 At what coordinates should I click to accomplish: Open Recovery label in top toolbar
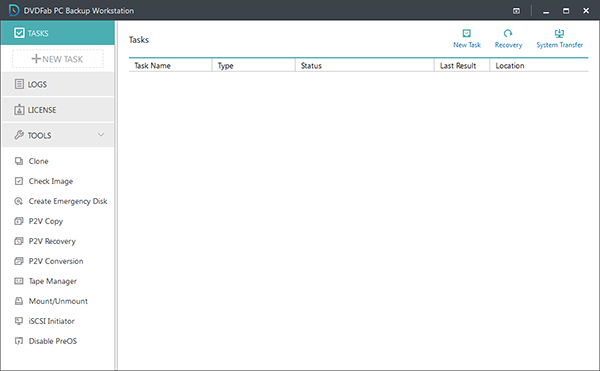click(508, 45)
